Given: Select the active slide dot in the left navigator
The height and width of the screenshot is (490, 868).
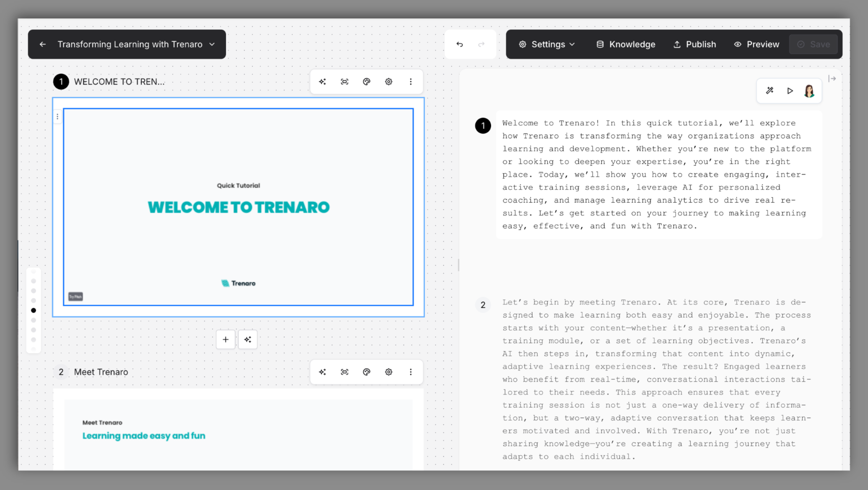Looking at the screenshot, I should tap(34, 310).
